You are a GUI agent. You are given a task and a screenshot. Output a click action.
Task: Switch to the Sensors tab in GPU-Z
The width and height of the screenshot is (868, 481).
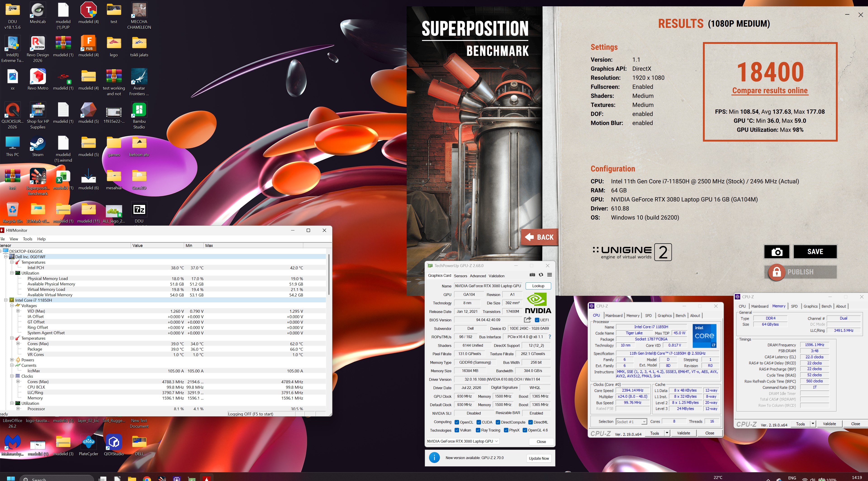tap(460, 276)
